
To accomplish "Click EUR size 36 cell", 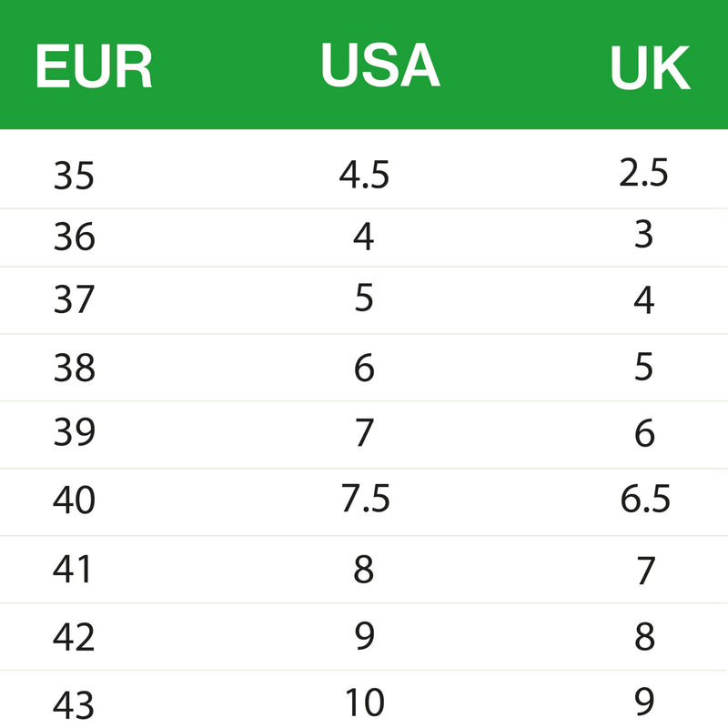I will tap(74, 238).
